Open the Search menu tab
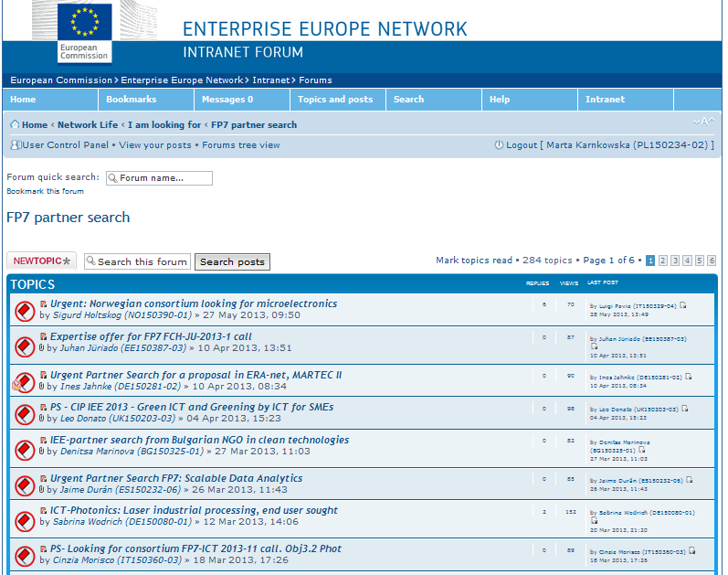Viewport: 728px width, 575px height. pos(434,100)
